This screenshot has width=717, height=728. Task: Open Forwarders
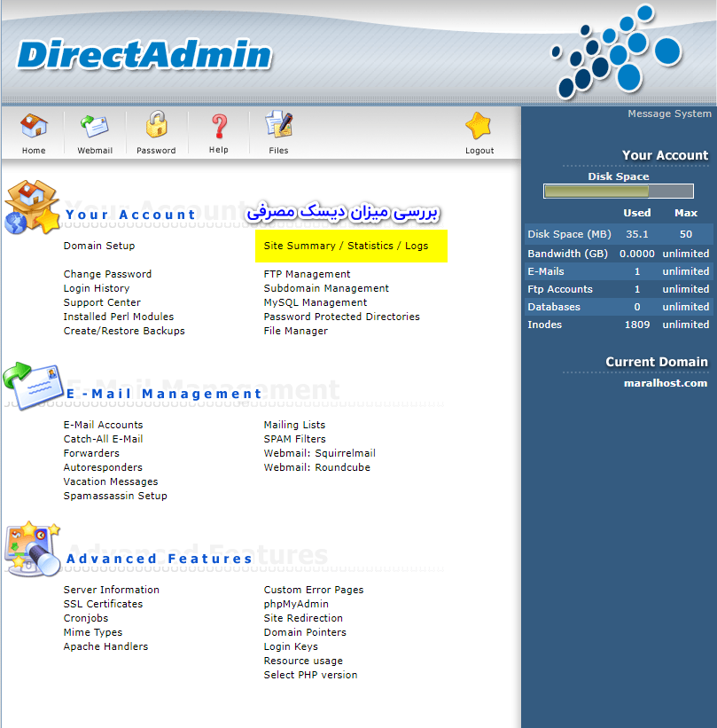click(91, 453)
